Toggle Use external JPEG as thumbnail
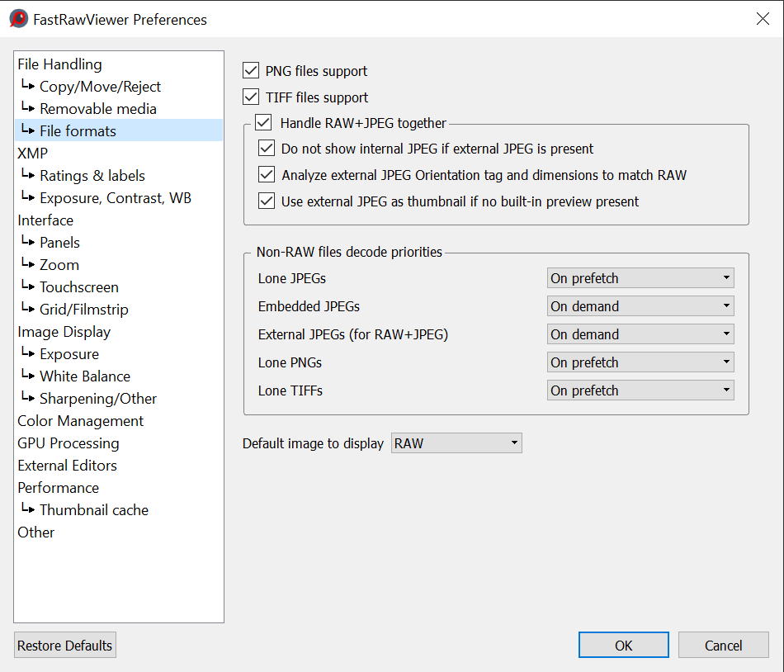784x672 pixels. click(x=267, y=201)
